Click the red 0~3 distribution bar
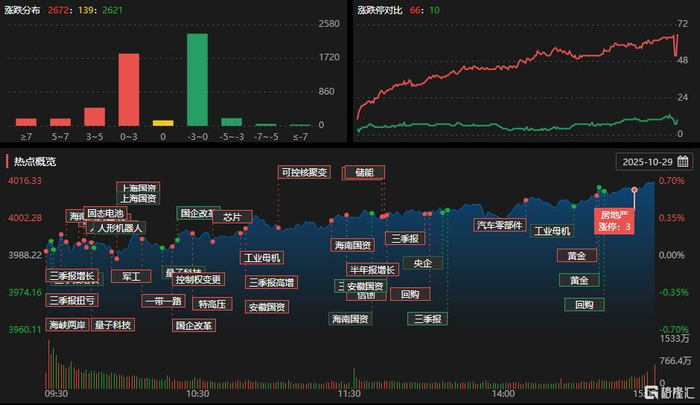Screen dimensions: 700x405 (x=129, y=90)
